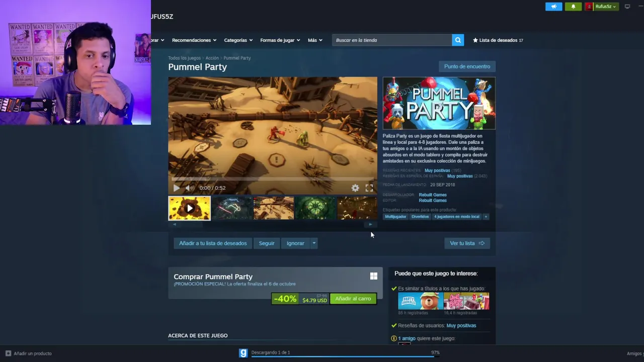The image size is (644, 362).
Task: Click the $4.79 USD price
Action: (x=314, y=300)
